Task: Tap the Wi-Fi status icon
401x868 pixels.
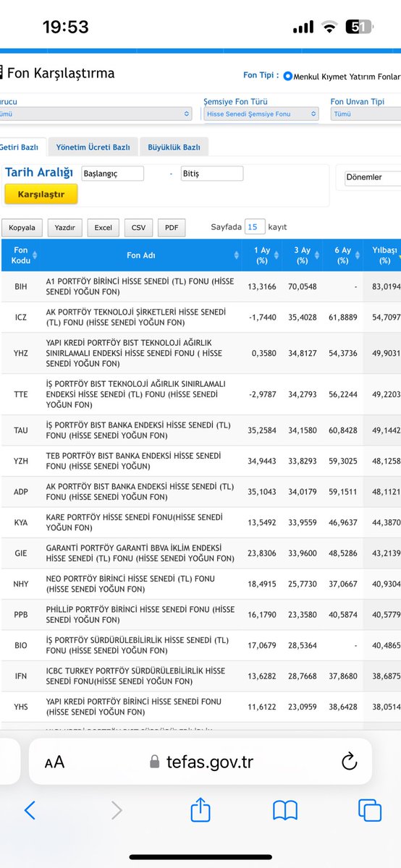Action: 330,27
